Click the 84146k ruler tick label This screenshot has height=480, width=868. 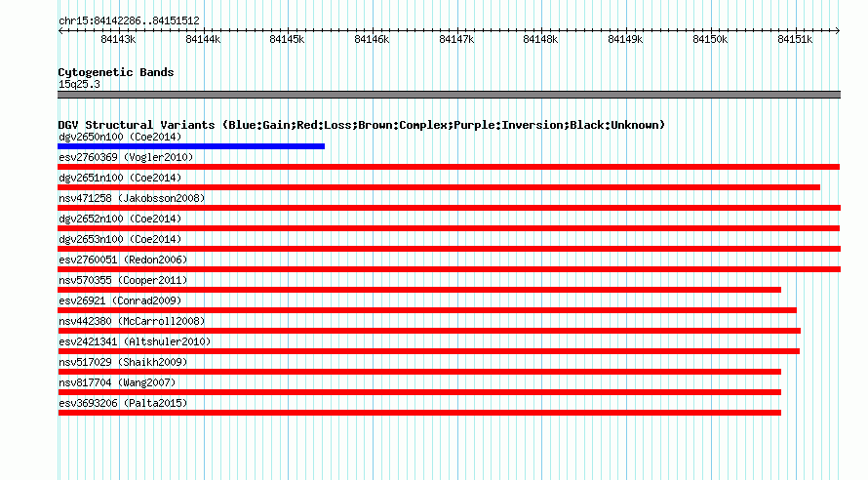372,39
